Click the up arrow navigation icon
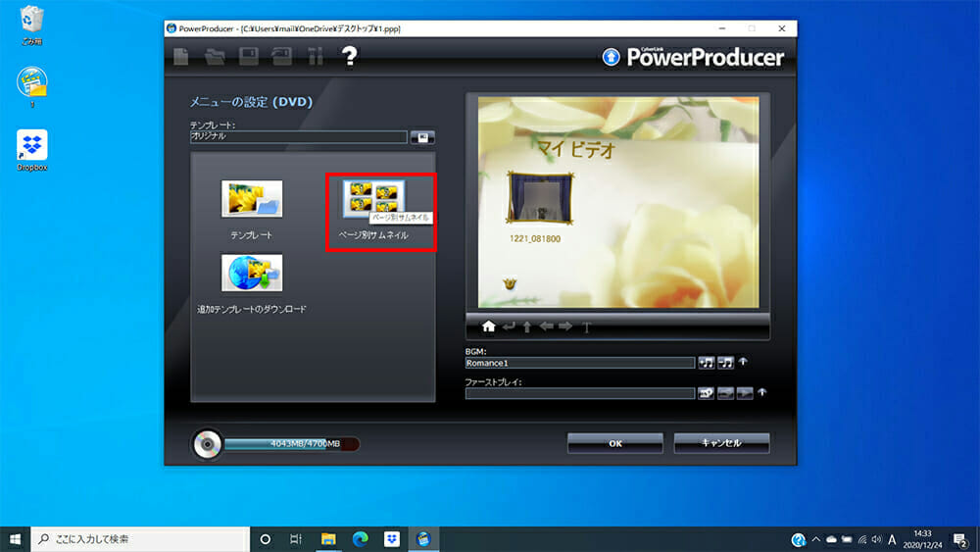 pyautogui.click(x=527, y=326)
